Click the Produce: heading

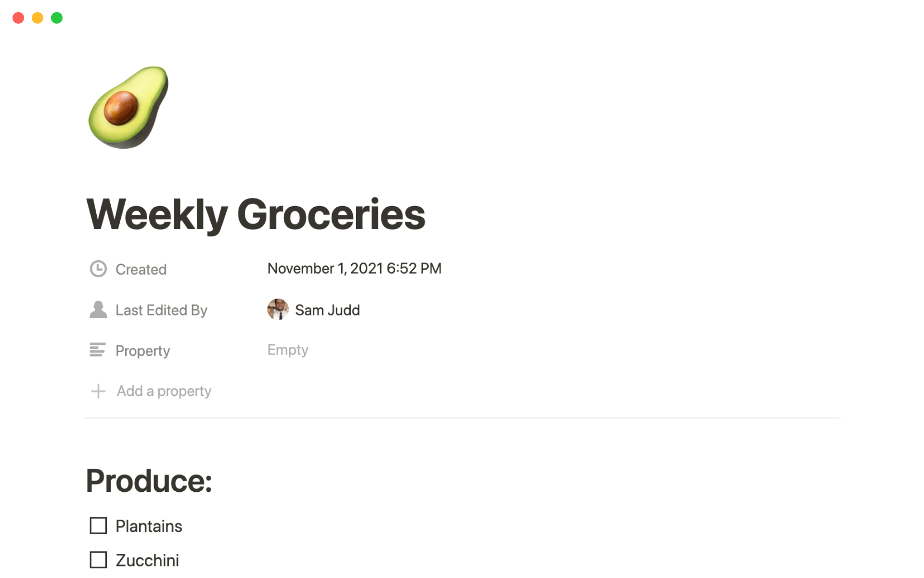pos(149,481)
